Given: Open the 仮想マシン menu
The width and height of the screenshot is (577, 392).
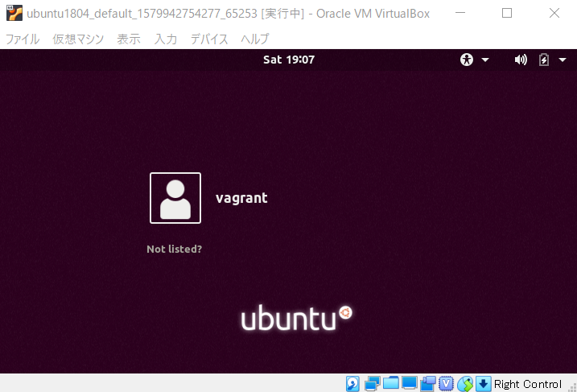Looking at the screenshot, I should pyautogui.click(x=78, y=39).
